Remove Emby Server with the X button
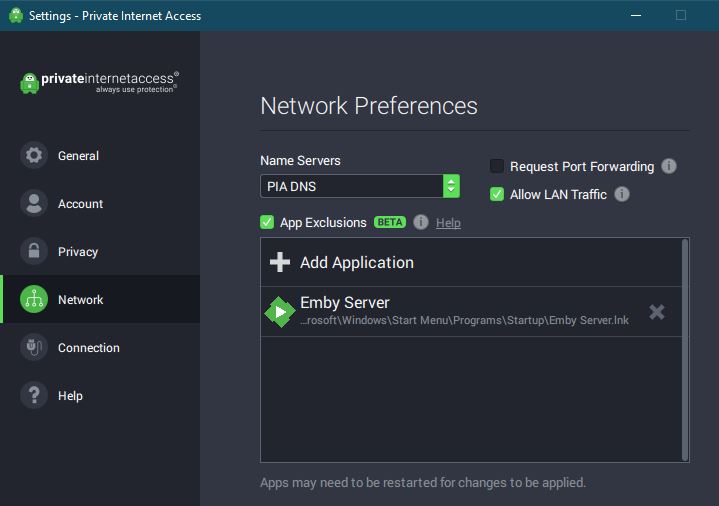The width and height of the screenshot is (719, 506). click(x=657, y=312)
